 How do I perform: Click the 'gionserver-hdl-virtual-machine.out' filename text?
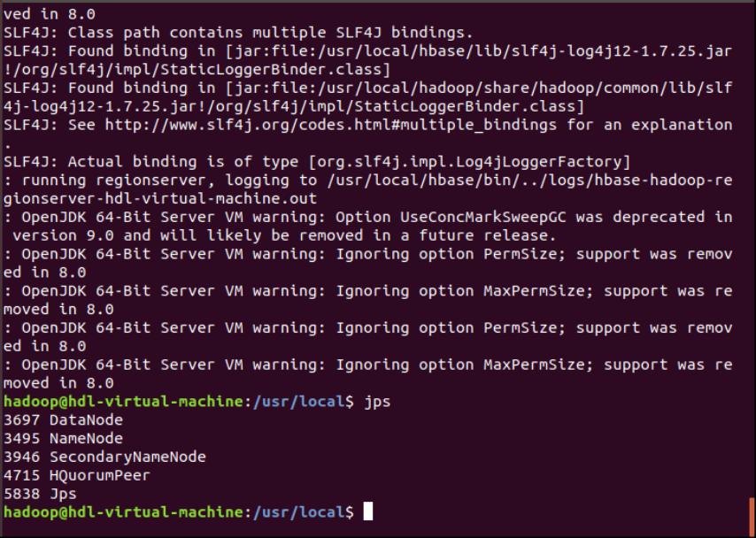(159, 199)
